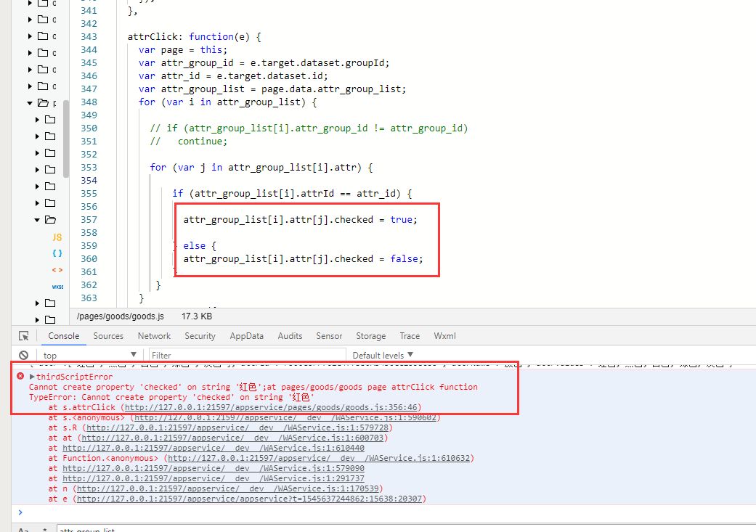This screenshot has height=532, width=756.
Task: Open the Trace tab
Action: [410, 336]
